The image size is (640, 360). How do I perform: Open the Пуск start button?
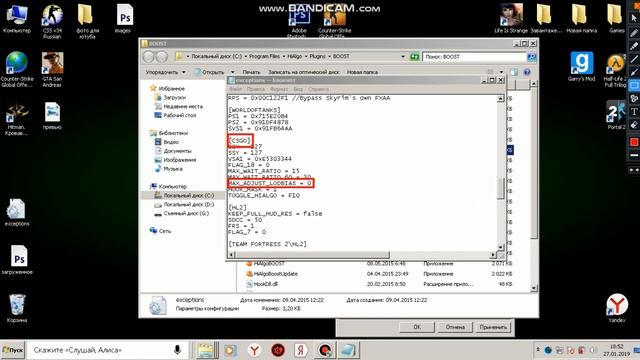click(x=13, y=350)
